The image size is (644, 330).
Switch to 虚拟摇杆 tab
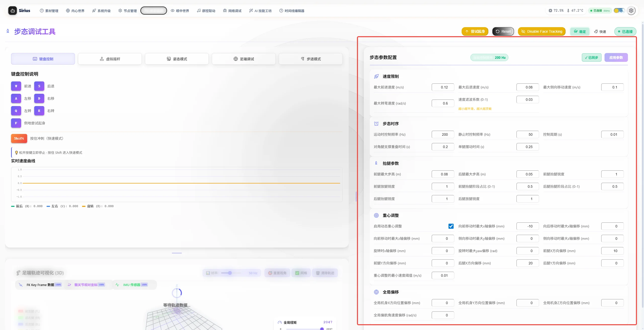click(x=110, y=59)
